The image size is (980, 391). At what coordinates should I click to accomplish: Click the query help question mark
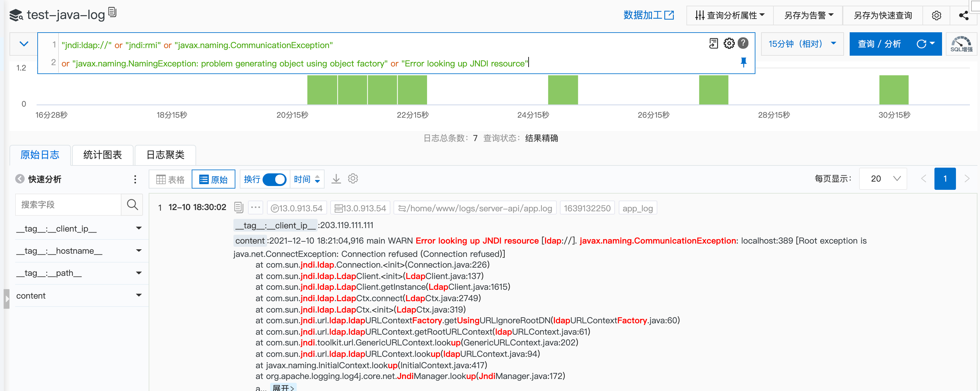click(x=743, y=43)
